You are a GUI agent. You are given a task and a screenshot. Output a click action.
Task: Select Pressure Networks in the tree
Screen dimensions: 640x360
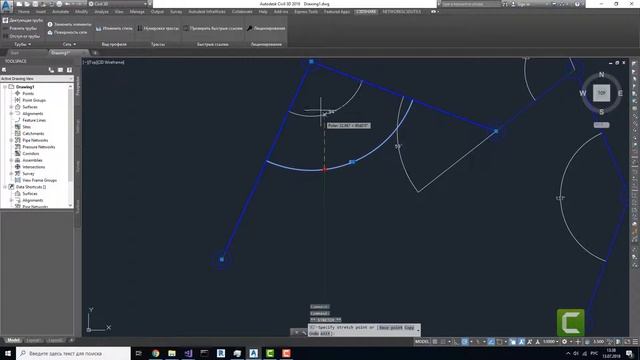38,147
